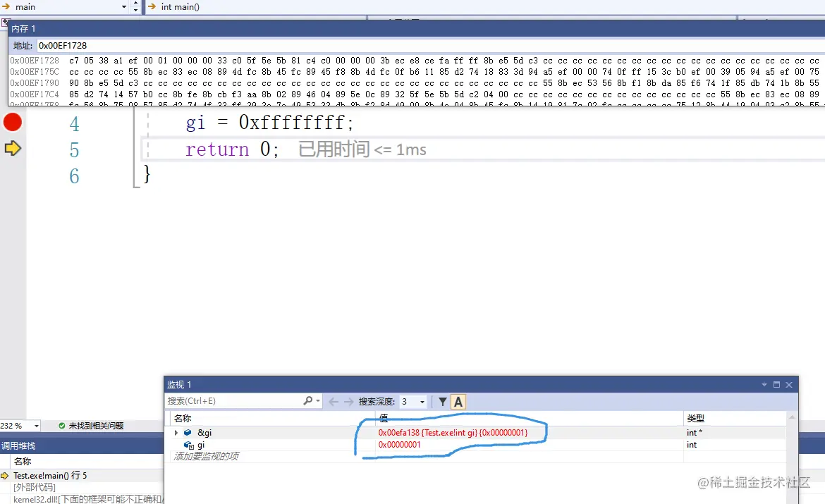
Task: Click line number 5 in the editor
Action: tap(74, 150)
